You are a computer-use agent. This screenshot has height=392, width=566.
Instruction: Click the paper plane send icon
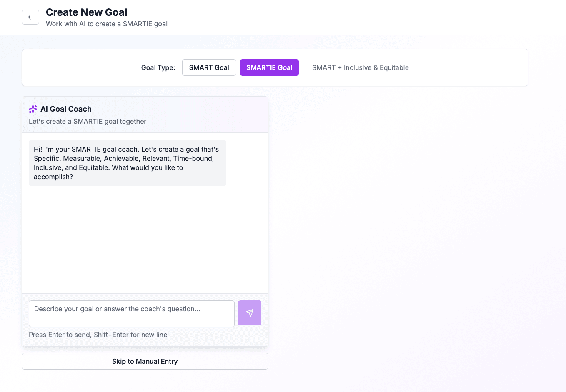click(249, 313)
